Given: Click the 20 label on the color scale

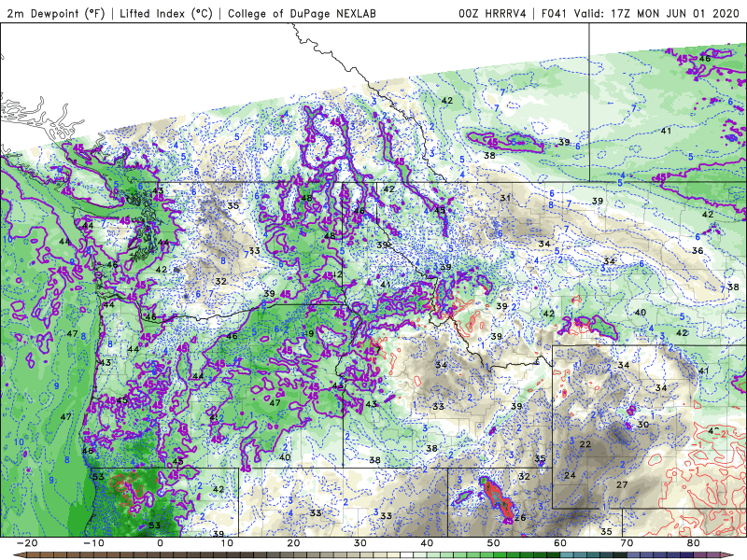Looking at the screenshot, I should (x=293, y=543).
